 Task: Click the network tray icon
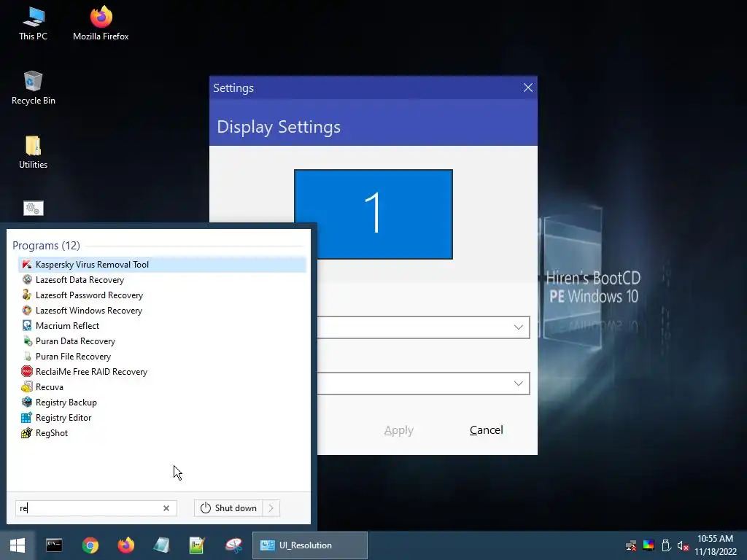[631, 545]
